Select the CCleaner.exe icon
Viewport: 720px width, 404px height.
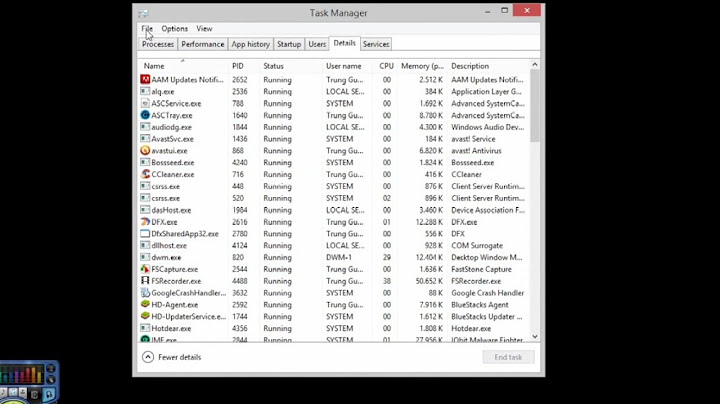[x=145, y=174]
